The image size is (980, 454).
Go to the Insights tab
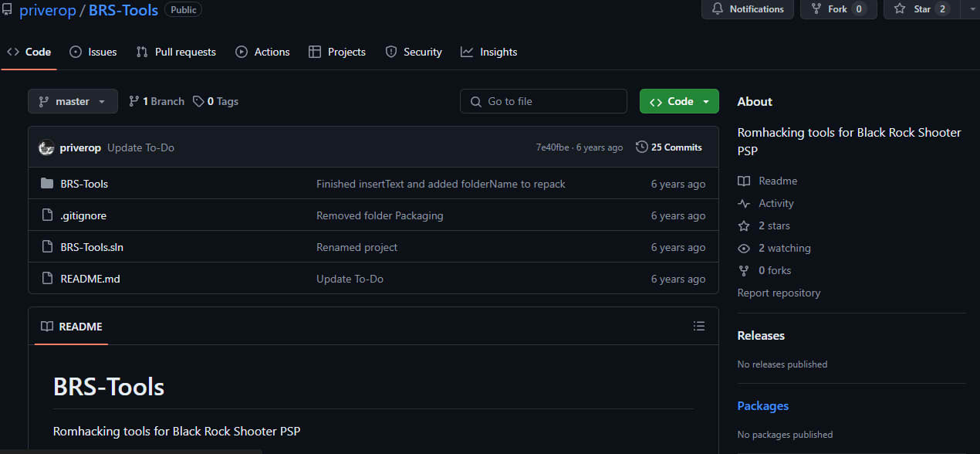(x=488, y=52)
